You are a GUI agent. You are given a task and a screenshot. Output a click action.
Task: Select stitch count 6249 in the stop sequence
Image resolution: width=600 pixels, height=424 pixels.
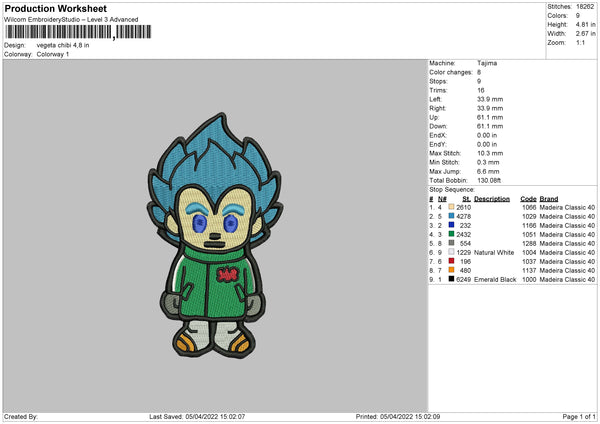pos(463,280)
